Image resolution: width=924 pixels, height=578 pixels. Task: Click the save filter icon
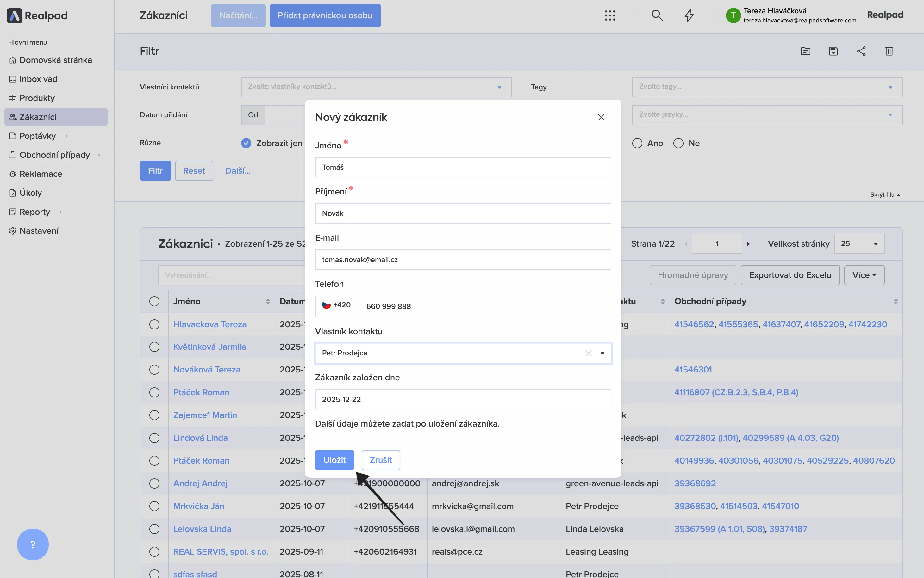pyautogui.click(x=833, y=51)
